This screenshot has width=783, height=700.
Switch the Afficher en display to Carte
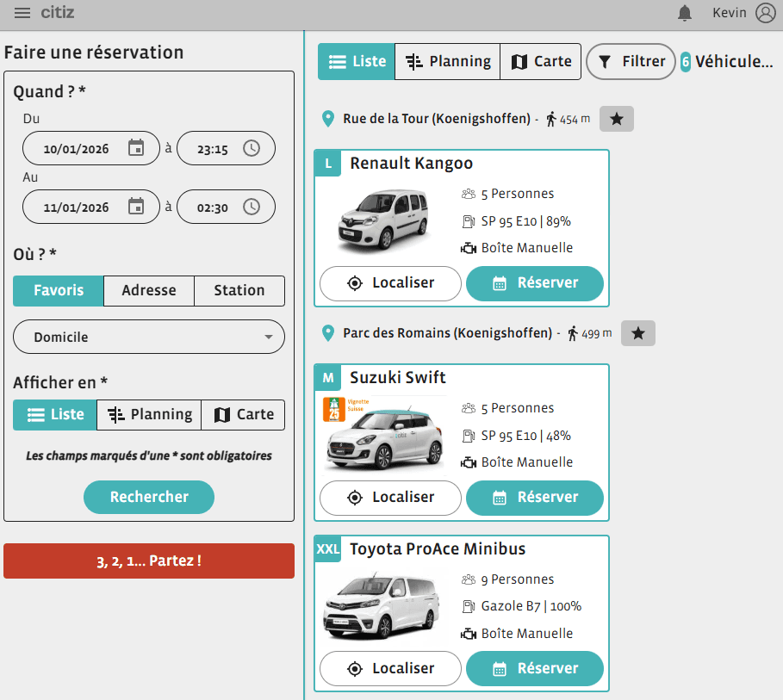(243, 415)
